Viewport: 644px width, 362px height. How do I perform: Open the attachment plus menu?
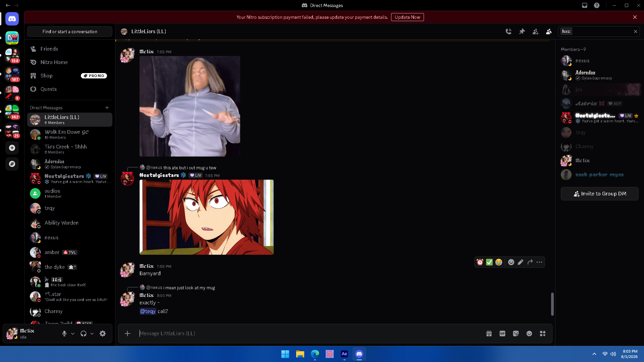pos(127,334)
